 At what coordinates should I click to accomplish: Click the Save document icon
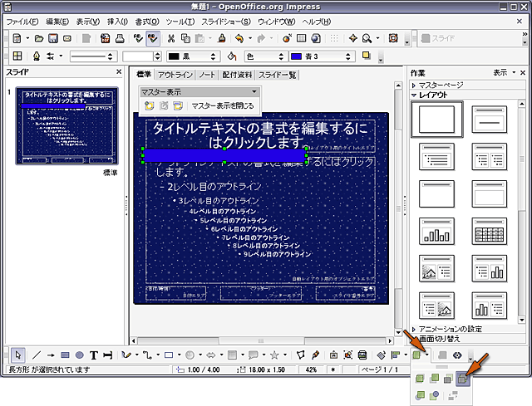pos(53,38)
